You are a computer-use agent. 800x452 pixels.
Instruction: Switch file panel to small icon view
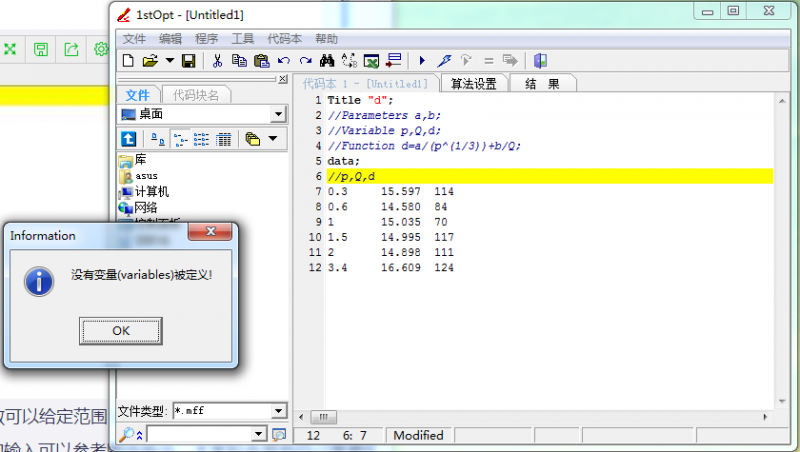pos(180,139)
